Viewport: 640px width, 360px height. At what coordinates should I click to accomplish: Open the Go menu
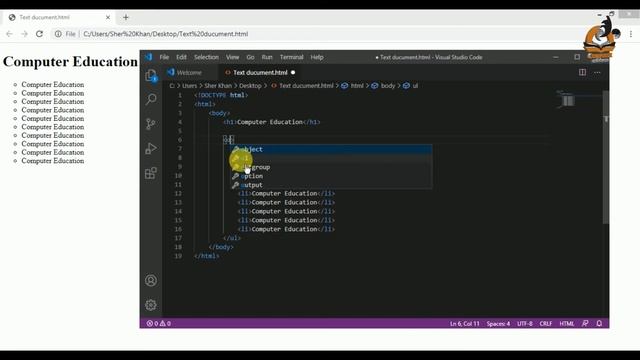(x=250, y=57)
